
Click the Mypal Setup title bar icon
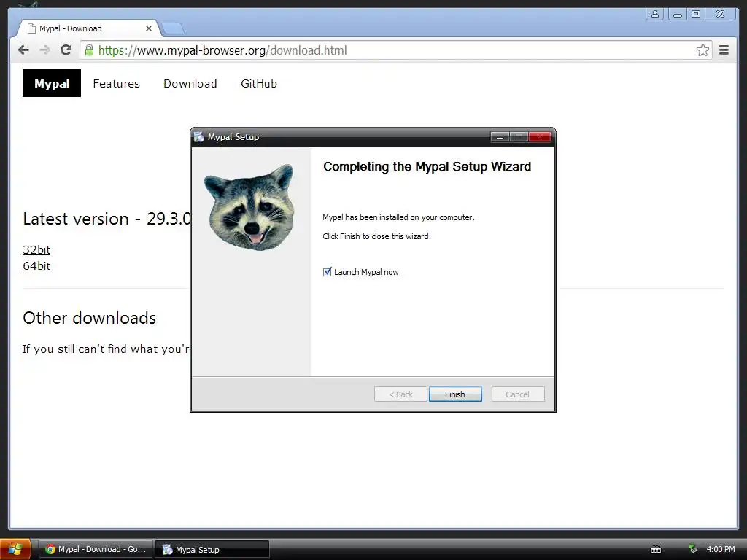tap(199, 137)
